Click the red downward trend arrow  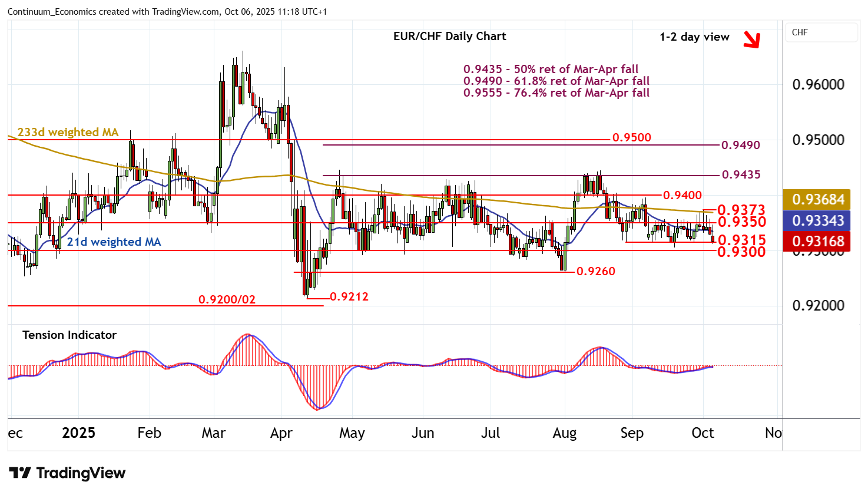tap(751, 39)
